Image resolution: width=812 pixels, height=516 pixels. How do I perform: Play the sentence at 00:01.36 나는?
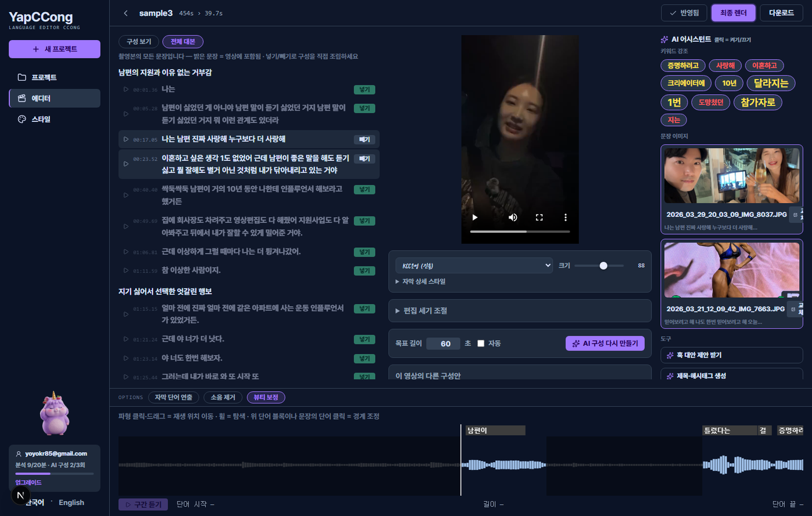126,89
